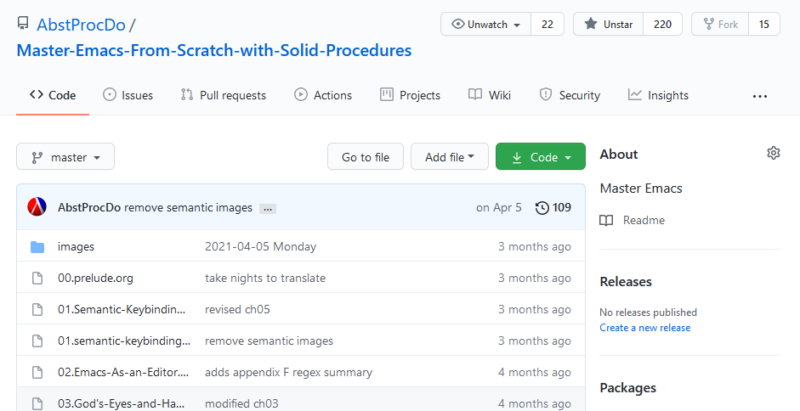The height and width of the screenshot is (411, 800).
Task: Go to the Actions tab
Action: click(322, 95)
